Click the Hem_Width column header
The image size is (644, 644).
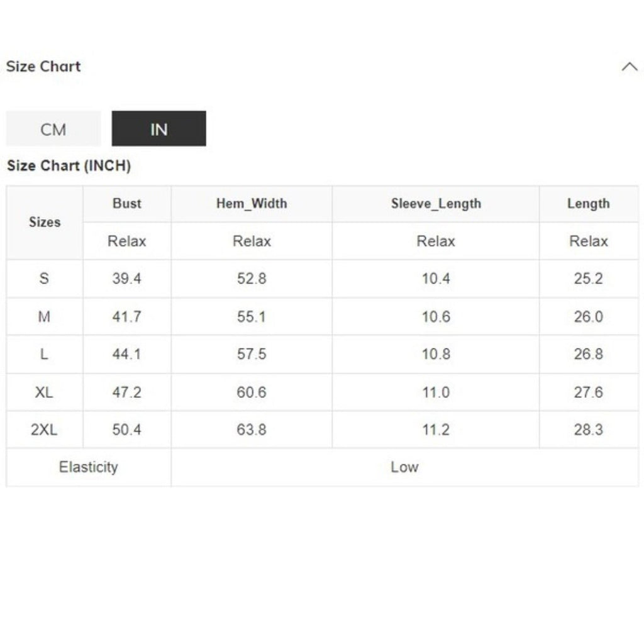[252, 204]
